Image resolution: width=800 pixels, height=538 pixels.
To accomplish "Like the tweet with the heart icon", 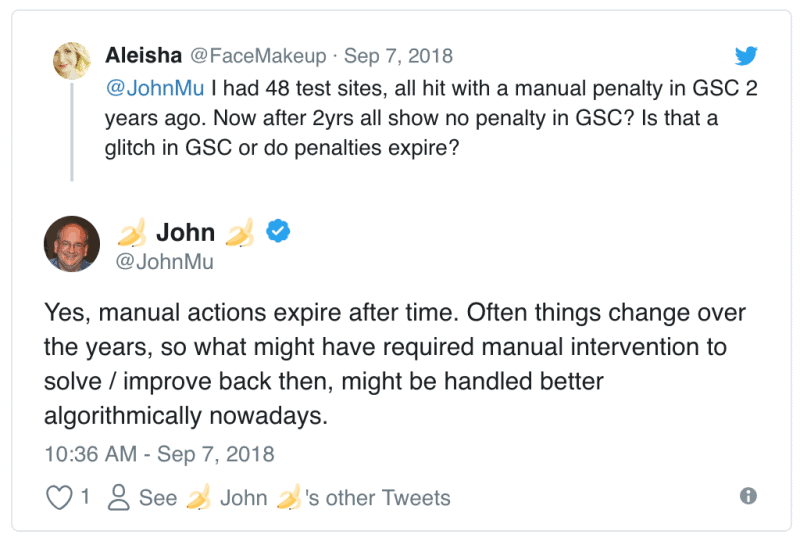I will (x=61, y=497).
